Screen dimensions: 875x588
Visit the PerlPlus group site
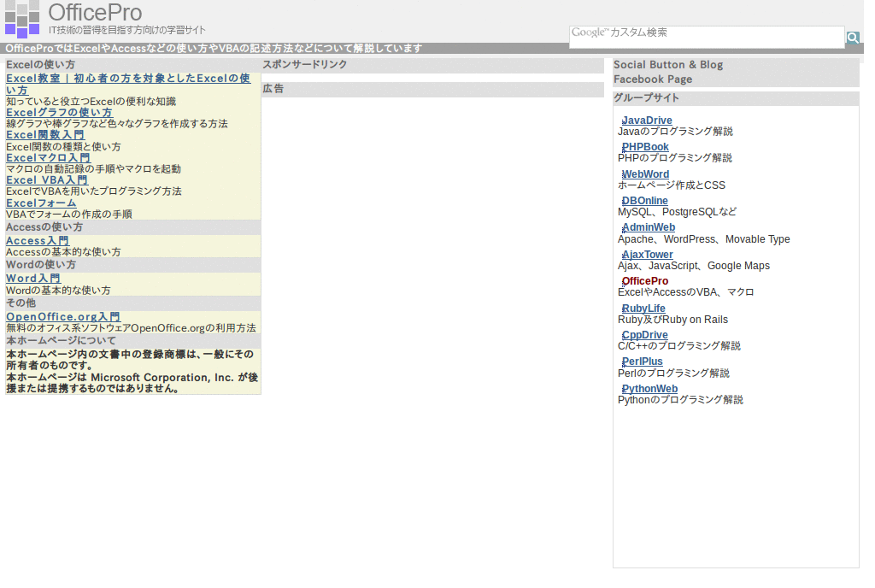pyautogui.click(x=643, y=361)
